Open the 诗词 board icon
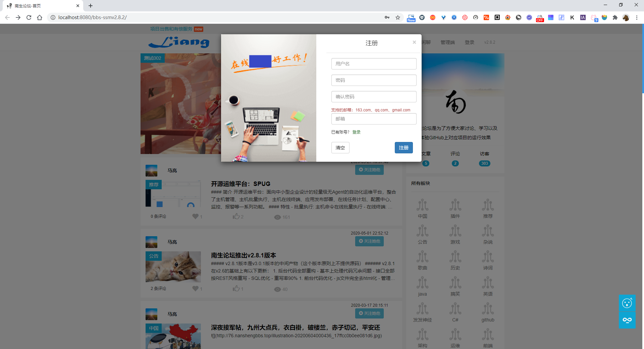This screenshot has width=644, height=349. tap(488, 256)
